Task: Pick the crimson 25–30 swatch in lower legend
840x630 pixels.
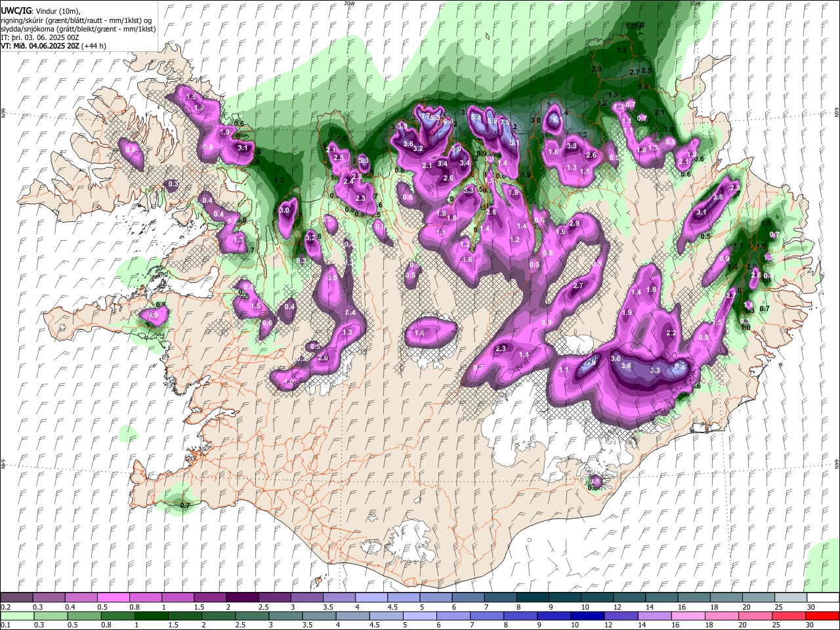Action: tap(790, 616)
